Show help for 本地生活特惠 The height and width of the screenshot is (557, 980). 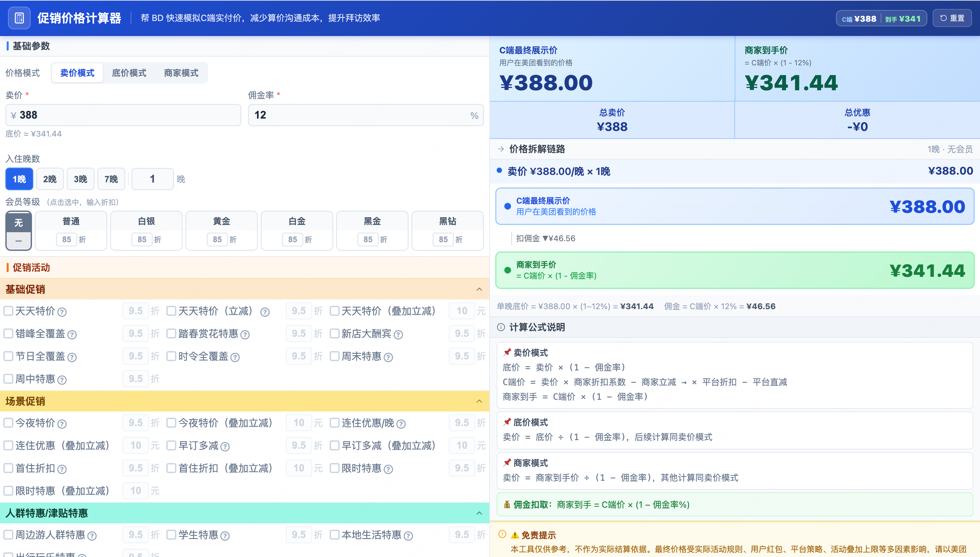pyautogui.click(x=408, y=536)
